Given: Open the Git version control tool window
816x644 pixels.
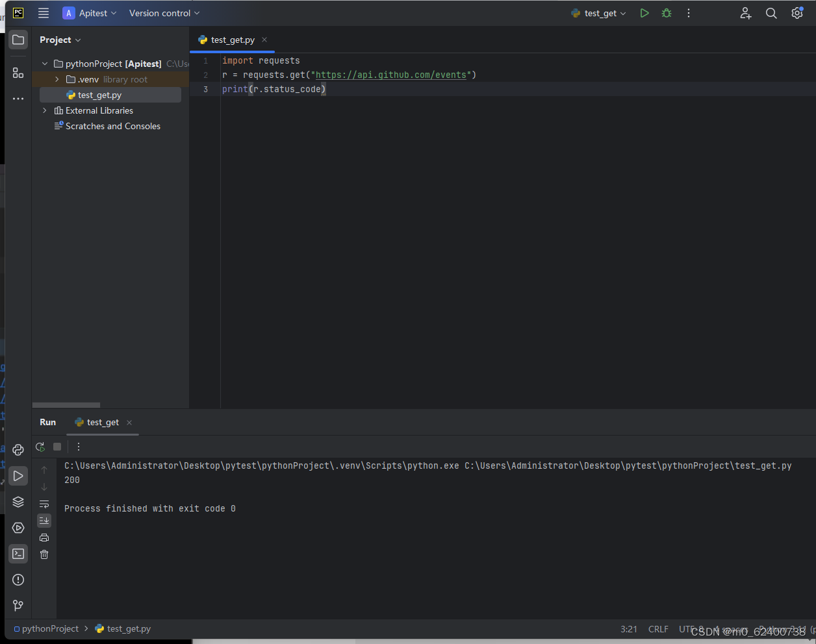Looking at the screenshot, I should pos(18,606).
